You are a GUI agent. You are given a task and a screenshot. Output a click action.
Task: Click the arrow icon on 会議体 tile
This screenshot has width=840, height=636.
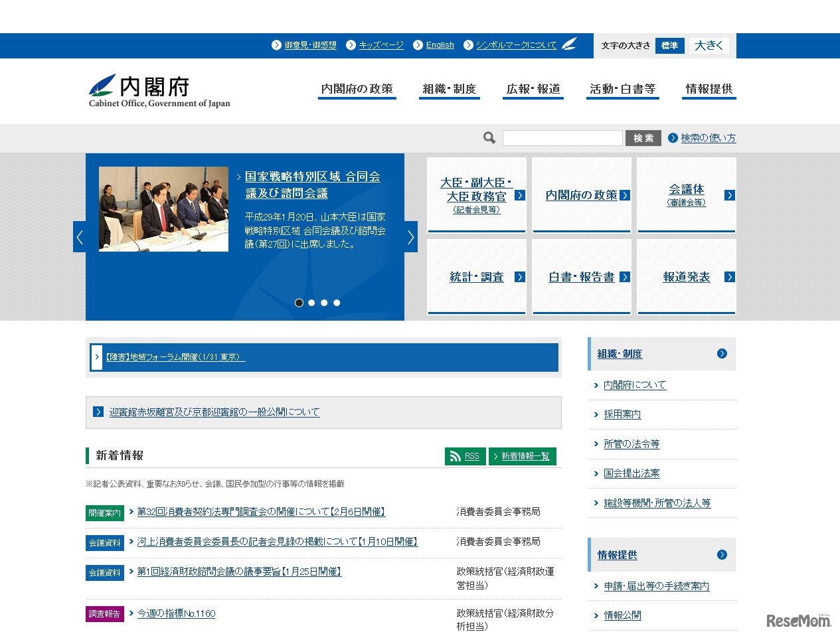[x=729, y=195]
